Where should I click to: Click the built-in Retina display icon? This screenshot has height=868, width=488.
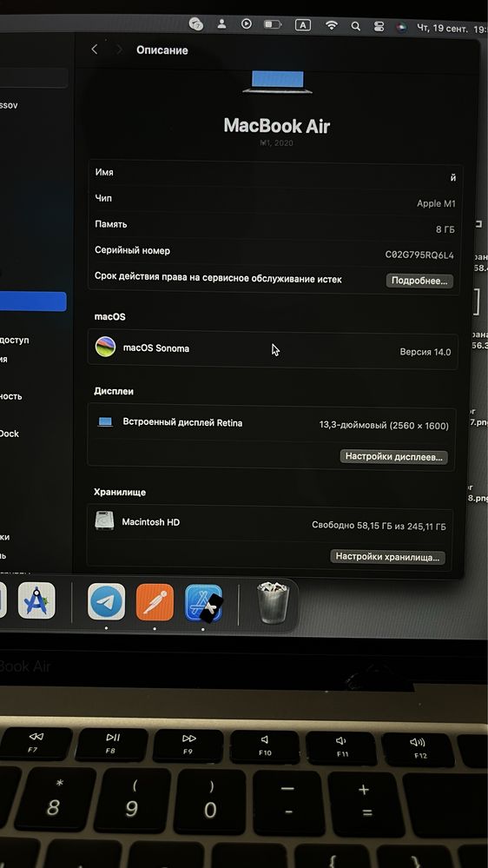pos(105,421)
